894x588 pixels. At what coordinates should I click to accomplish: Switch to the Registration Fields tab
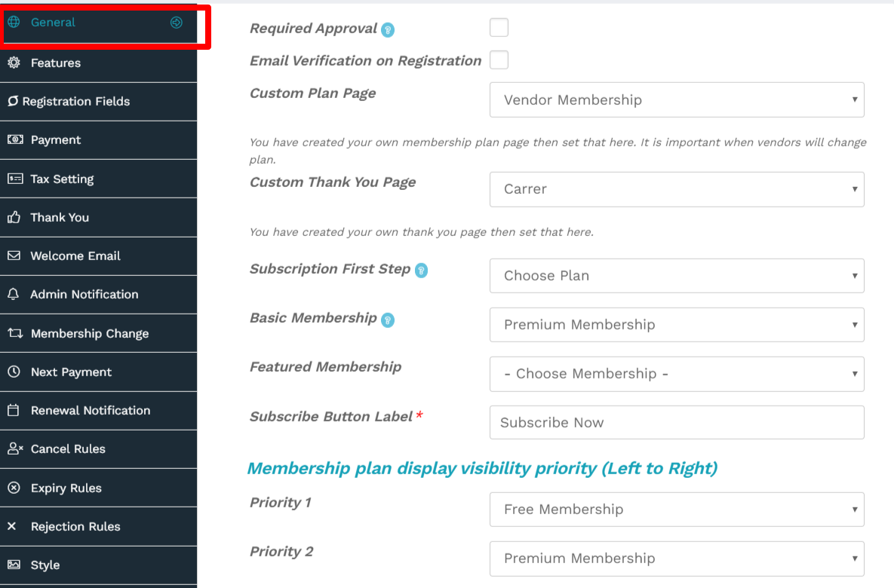pos(75,102)
